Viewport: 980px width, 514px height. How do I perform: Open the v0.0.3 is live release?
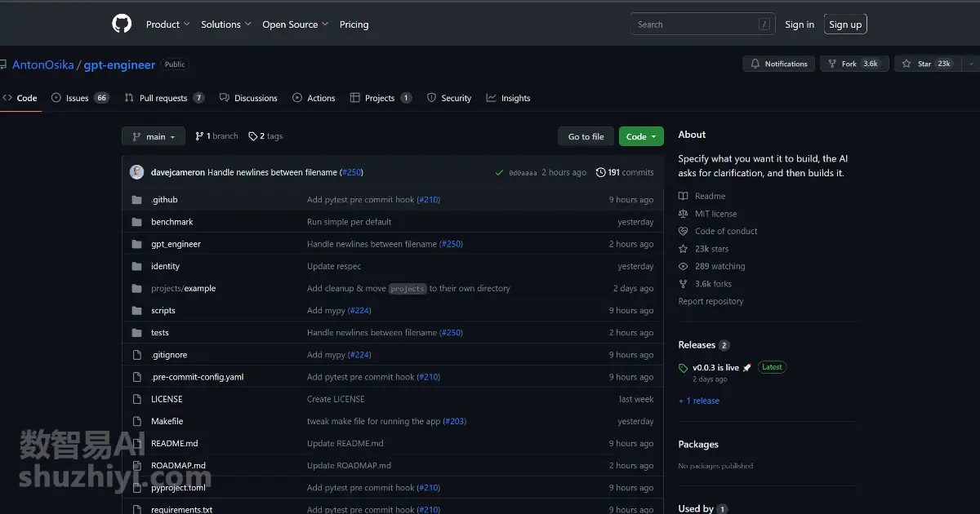(x=715, y=368)
